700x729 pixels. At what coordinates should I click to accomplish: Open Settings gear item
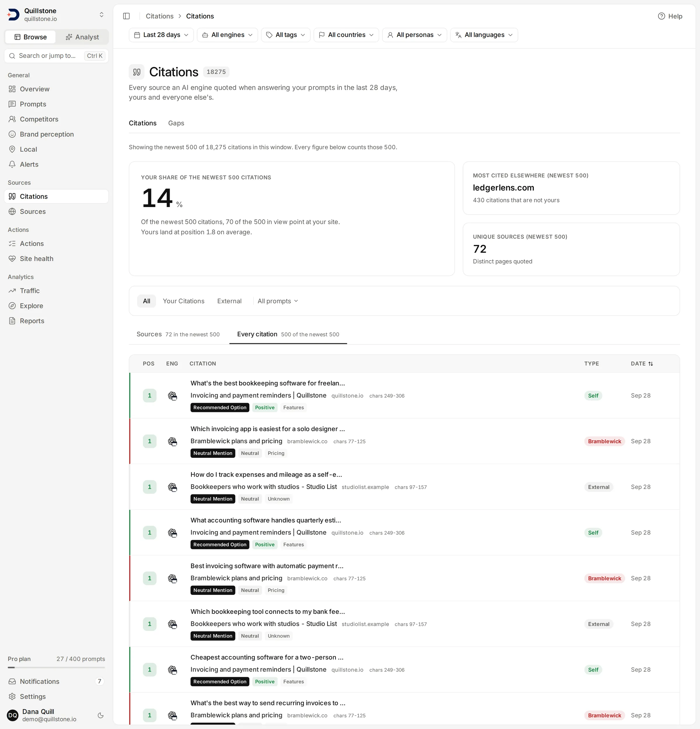[x=56, y=697]
